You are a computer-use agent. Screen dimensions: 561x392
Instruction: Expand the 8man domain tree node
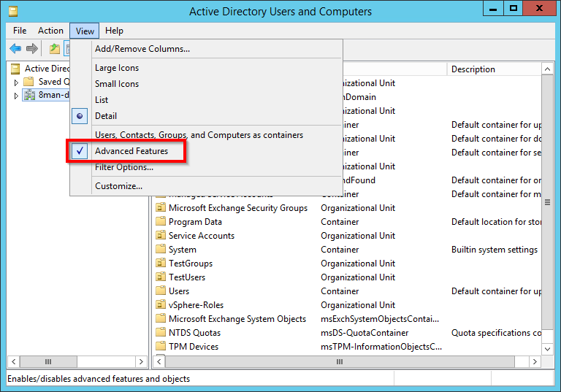17,96
